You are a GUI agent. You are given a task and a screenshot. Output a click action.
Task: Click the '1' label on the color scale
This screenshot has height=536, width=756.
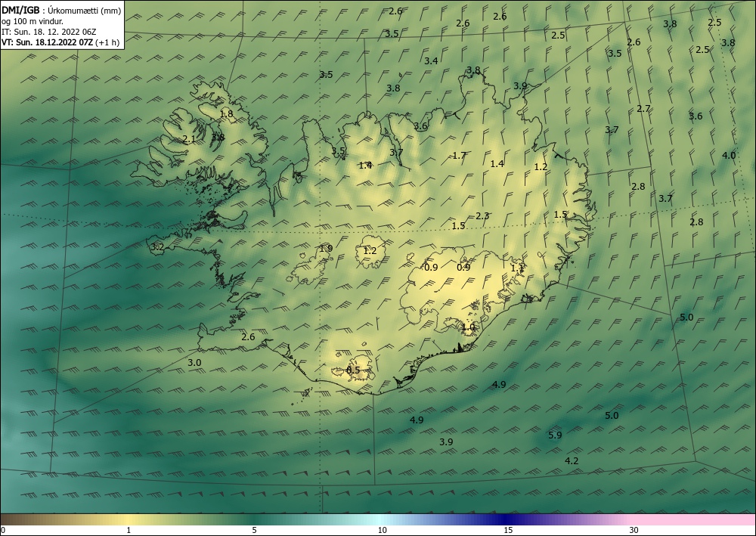tap(129, 530)
